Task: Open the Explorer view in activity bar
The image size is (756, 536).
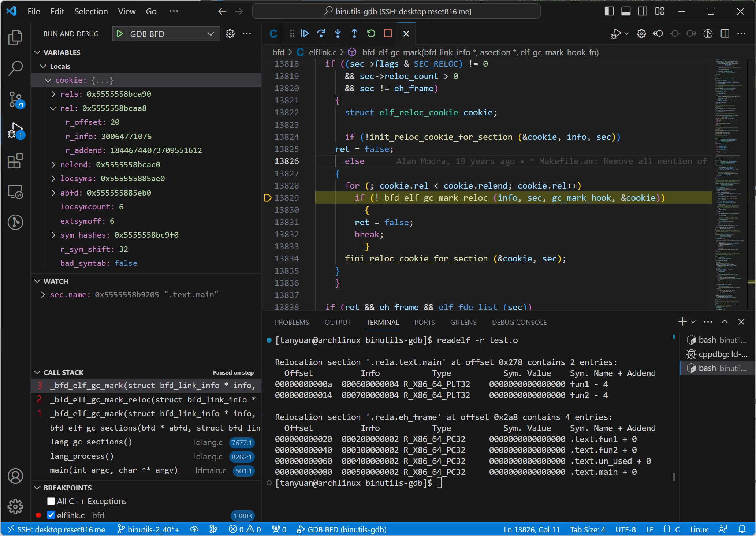Action: pyautogui.click(x=15, y=38)
